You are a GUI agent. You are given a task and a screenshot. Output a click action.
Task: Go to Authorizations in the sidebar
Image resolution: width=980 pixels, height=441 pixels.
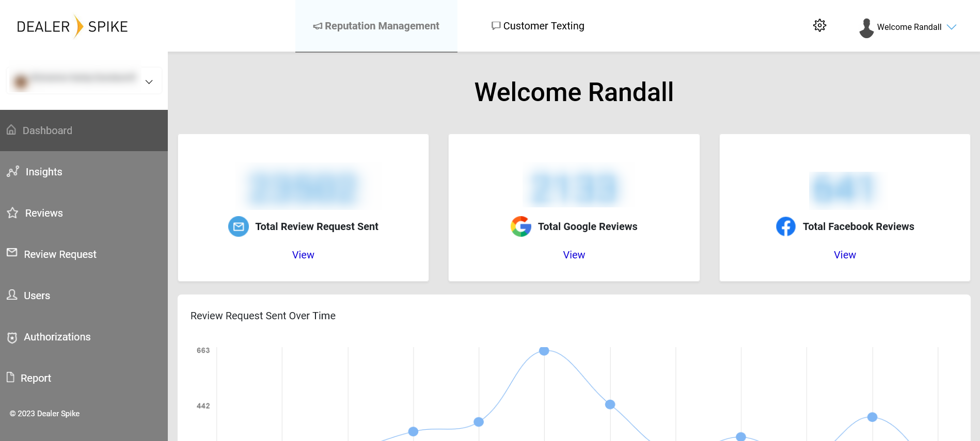84,337
